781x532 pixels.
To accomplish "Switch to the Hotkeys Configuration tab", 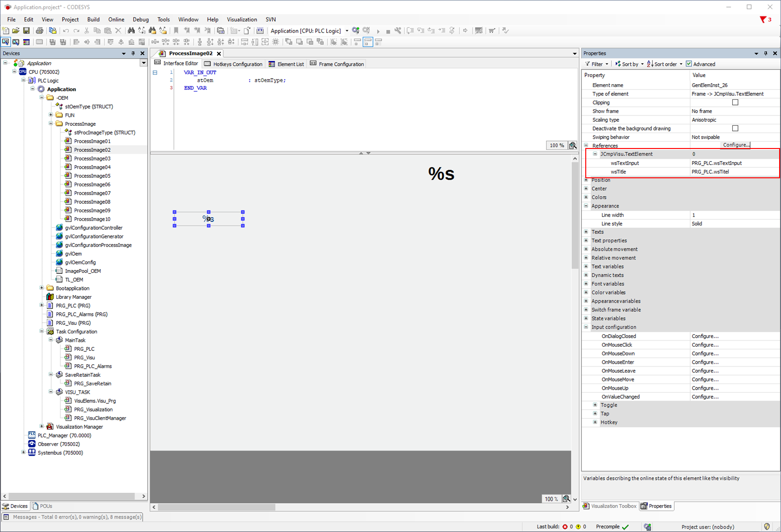I will coord(233,64).
